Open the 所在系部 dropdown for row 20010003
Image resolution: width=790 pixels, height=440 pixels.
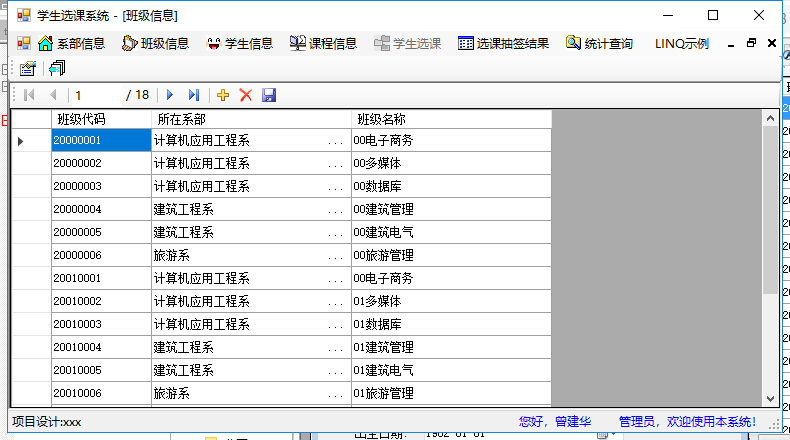pyautogui.click(x=335, y=325)
